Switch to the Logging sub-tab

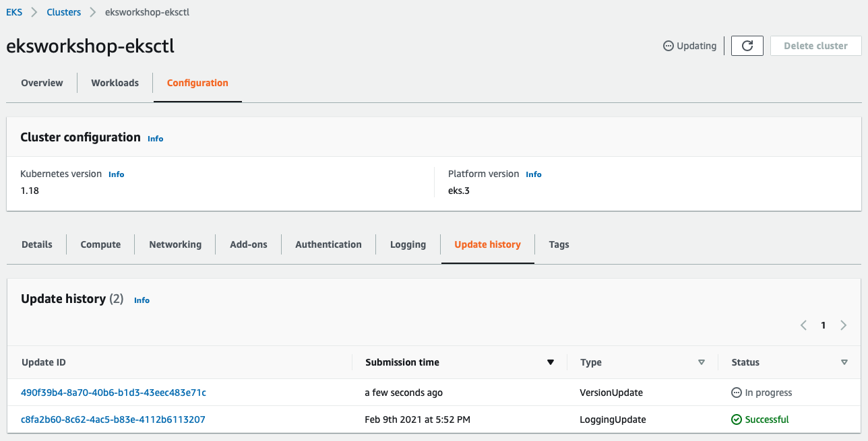click(408, 244)
